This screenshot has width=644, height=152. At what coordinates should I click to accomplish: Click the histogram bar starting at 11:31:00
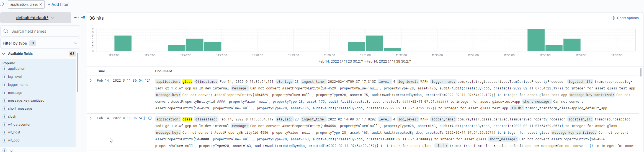tap(374, 43)
